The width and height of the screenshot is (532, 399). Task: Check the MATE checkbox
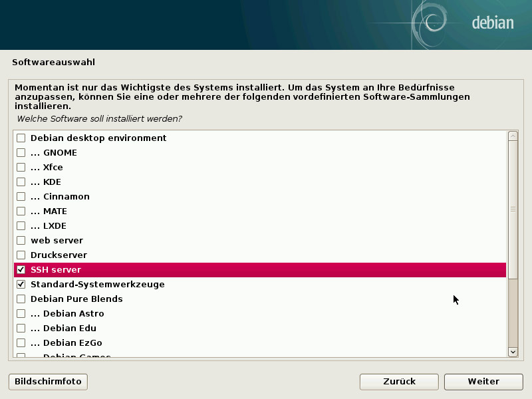[x=21, y=211]
